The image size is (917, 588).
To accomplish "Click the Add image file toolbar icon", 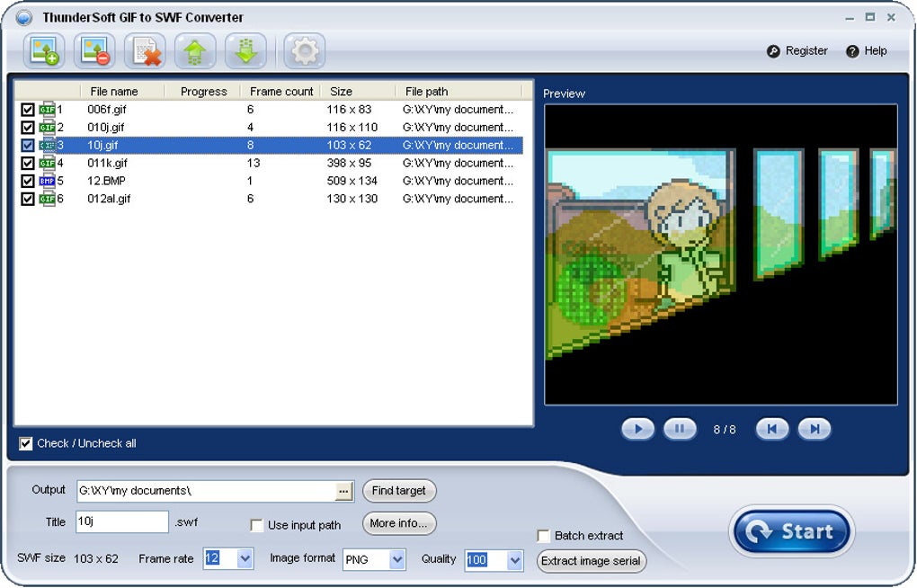I will point(44,51).
